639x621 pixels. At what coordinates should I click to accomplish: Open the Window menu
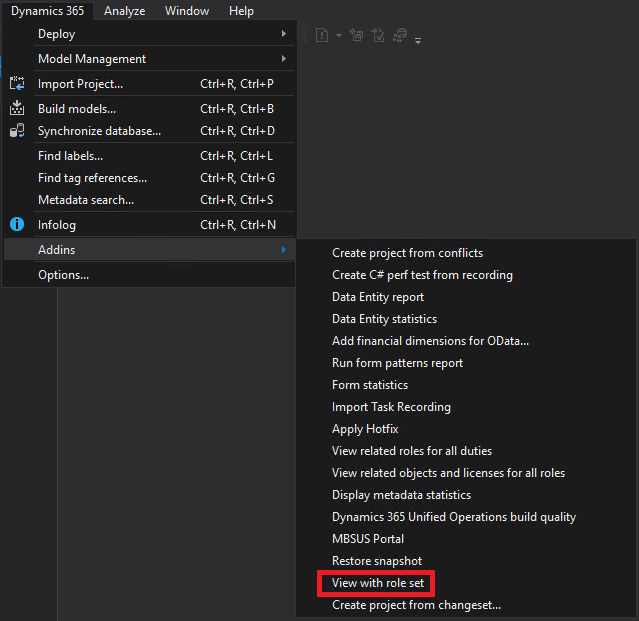coord(187,11)
